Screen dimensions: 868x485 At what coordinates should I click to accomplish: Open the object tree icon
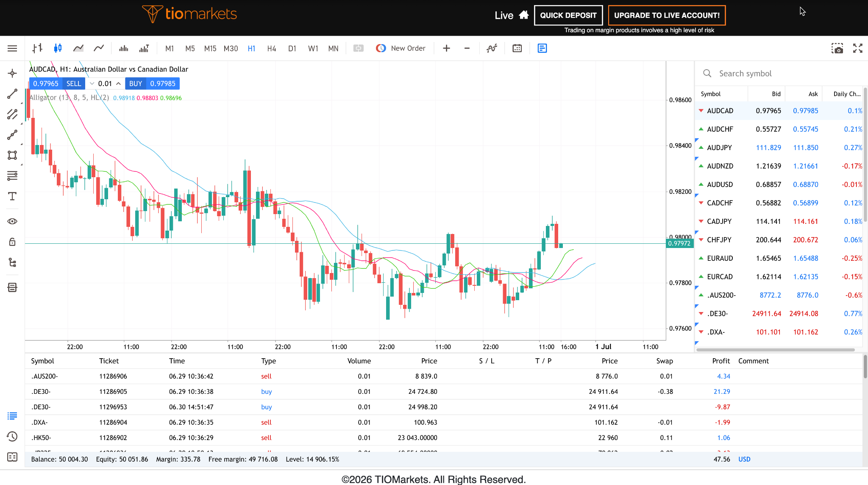click(x=12, y=262)
